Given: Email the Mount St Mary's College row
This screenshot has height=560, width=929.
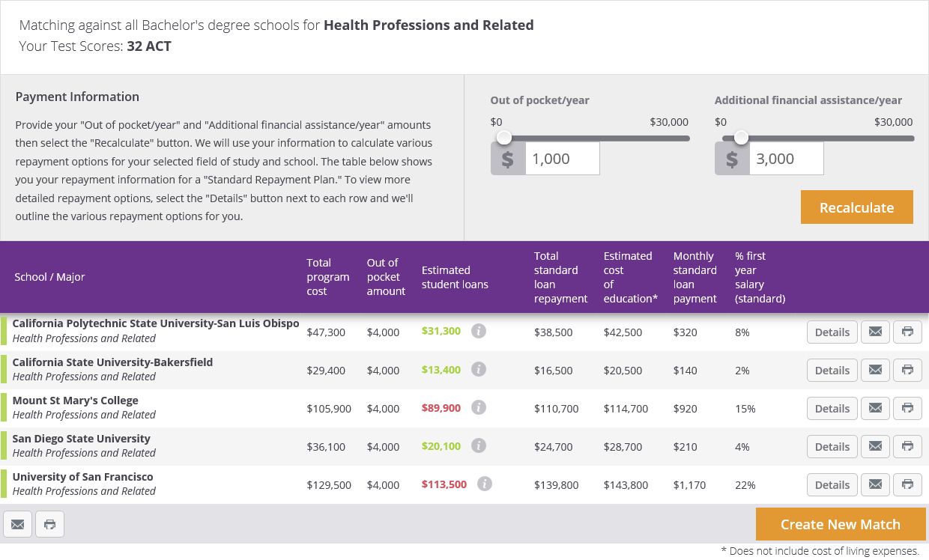Looking at the screenshot, I should [x=875, y=408].
